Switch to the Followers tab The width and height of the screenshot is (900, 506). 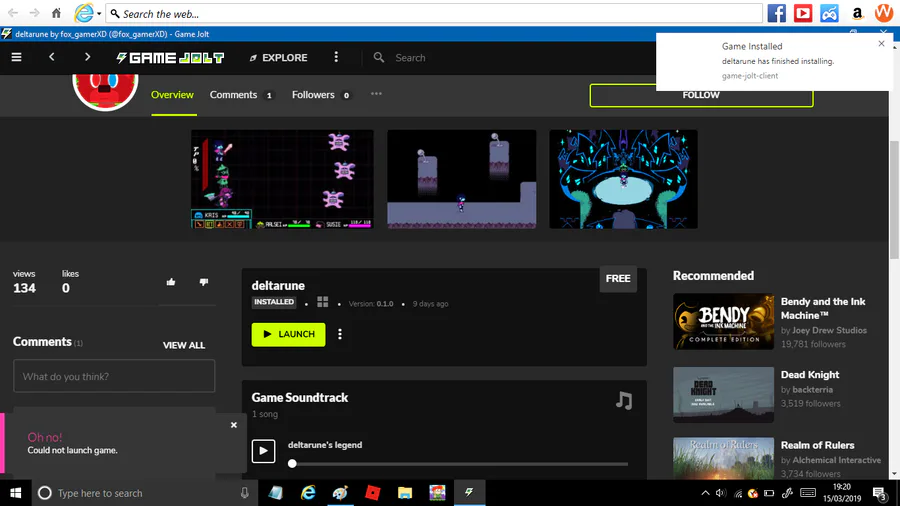(321, 95)
